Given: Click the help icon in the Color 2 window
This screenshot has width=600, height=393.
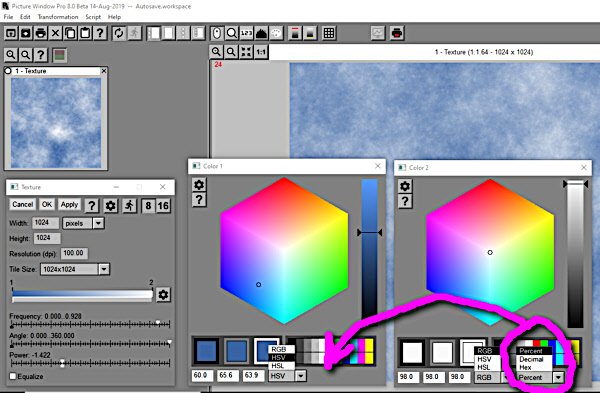Looking at the screenshot, I should [x=405, y=201].
